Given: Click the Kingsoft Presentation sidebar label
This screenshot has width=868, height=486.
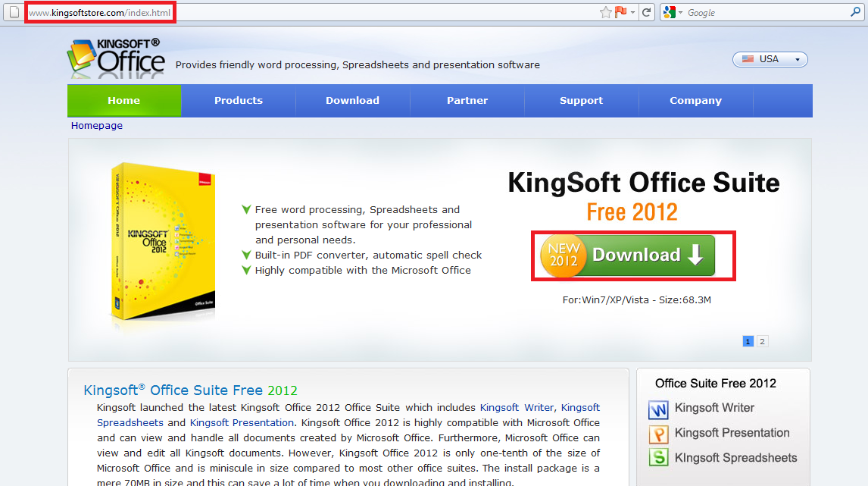Looking at the screenshot, I should 732,433.
